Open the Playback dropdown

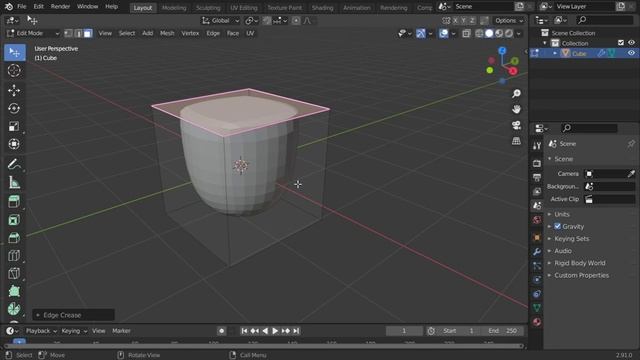[41, 331]
